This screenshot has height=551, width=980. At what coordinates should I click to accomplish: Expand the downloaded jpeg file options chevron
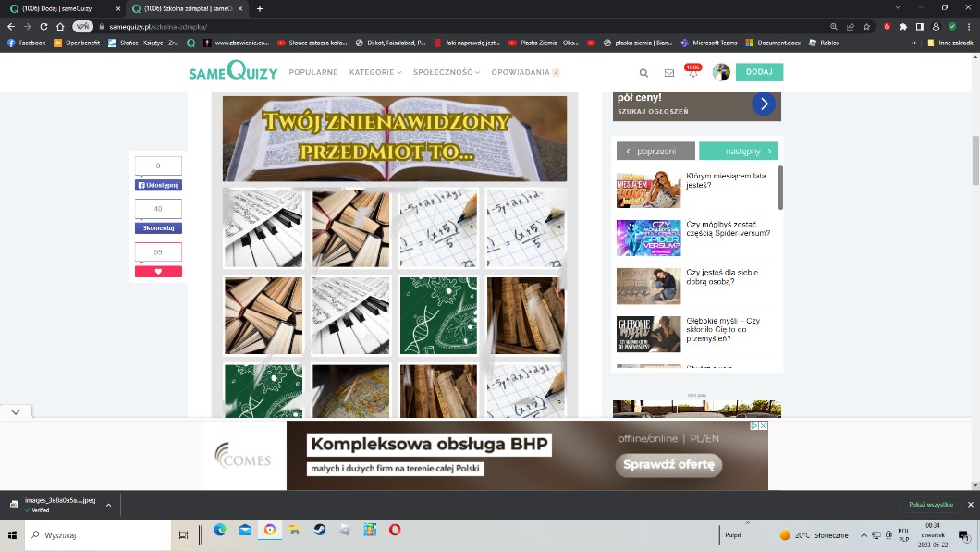108,505
